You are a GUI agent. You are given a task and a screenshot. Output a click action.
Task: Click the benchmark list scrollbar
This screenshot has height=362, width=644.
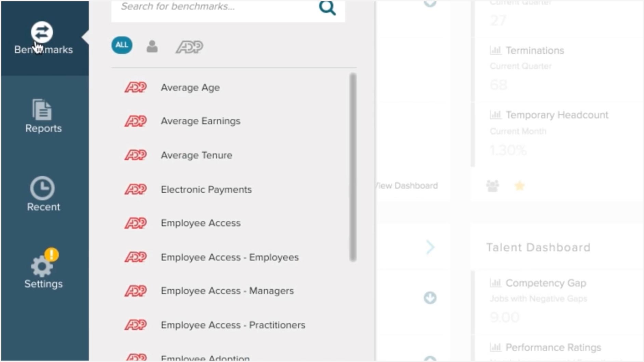(353, 167)
